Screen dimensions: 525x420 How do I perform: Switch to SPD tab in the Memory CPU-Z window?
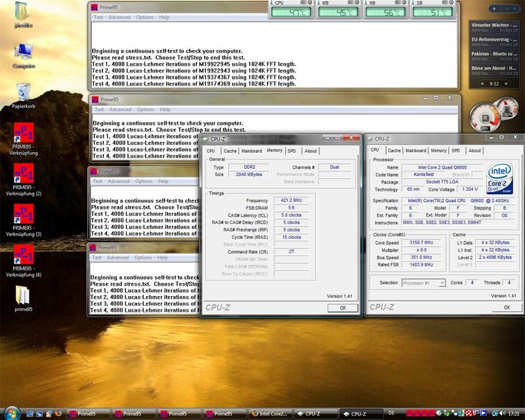coord(292,151)
